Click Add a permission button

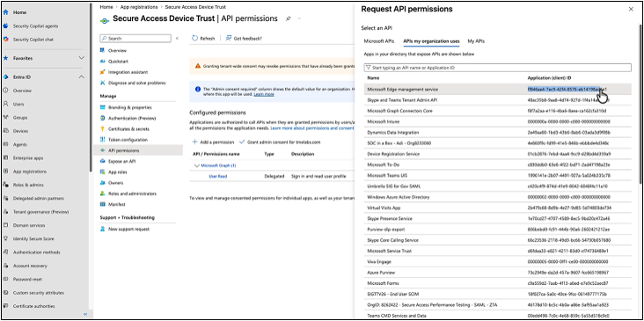click(x=213, y=142)
